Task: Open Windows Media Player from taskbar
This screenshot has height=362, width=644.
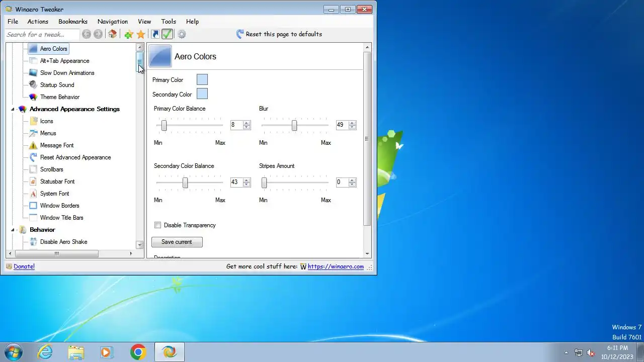Action: pyautogui.click(x=107, y=352)
